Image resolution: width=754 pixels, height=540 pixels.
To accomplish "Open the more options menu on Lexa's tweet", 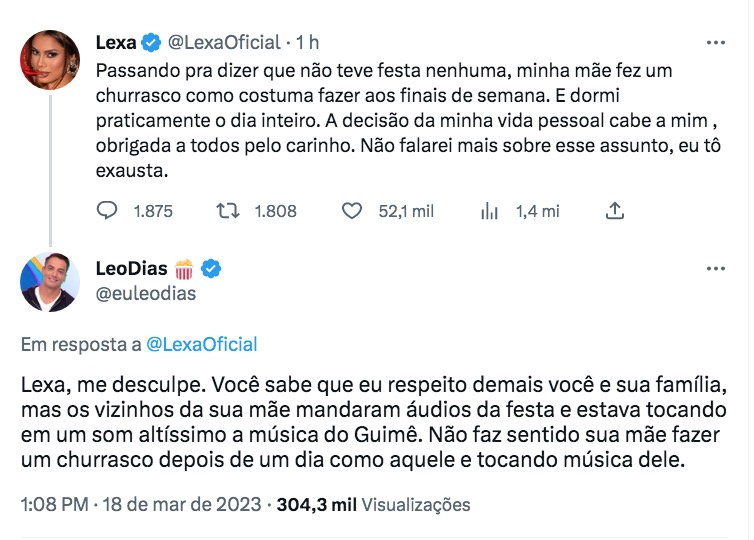I will (716, 43).
